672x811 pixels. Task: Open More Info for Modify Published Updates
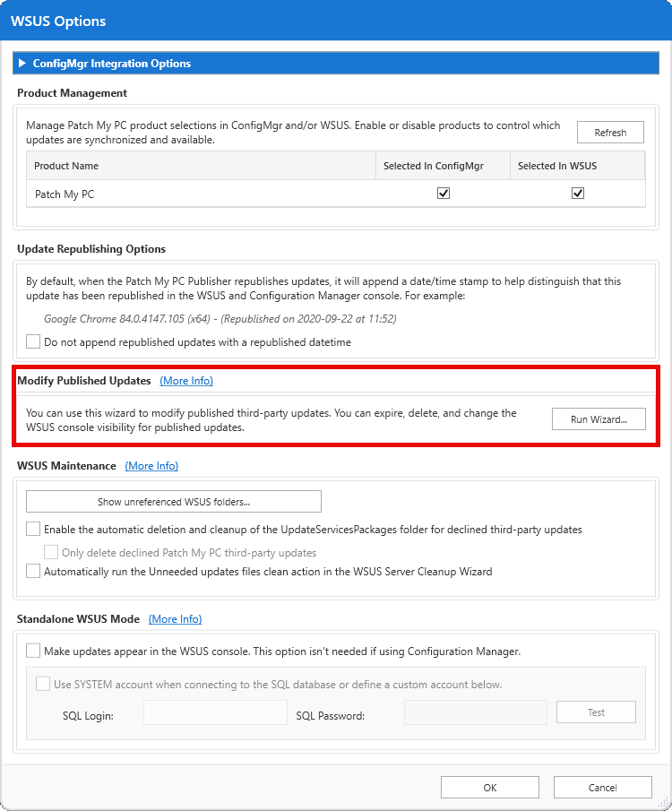coord(186,380)
